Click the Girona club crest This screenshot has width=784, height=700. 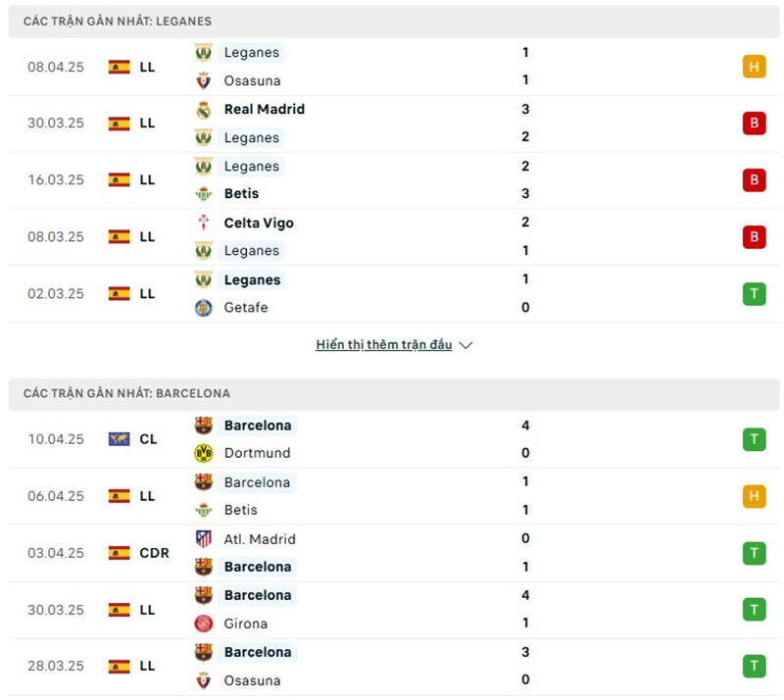click(x=203, y=624)
